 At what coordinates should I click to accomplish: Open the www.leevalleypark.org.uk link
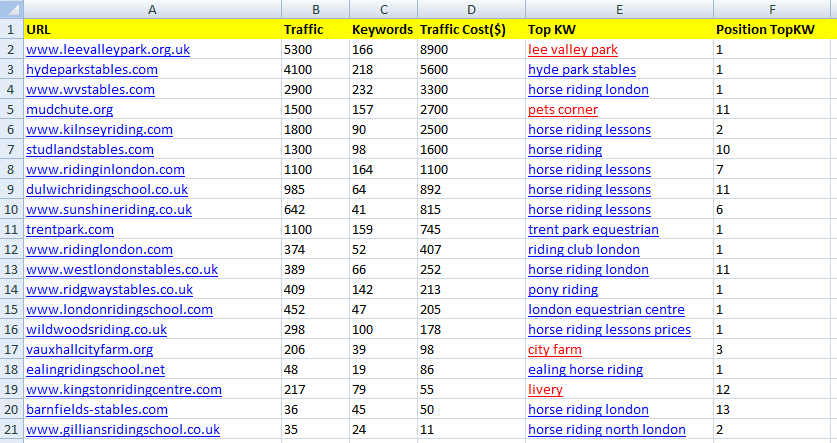[108, 50]
